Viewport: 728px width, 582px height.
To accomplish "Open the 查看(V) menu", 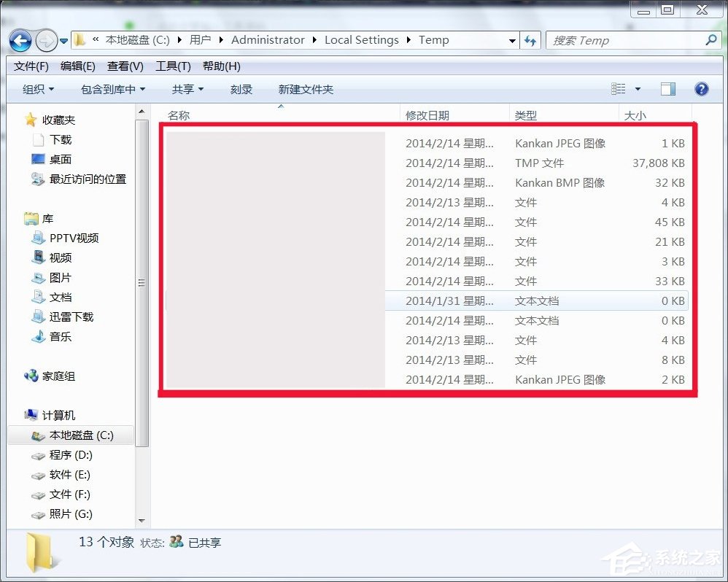I will tap(123, 66).
